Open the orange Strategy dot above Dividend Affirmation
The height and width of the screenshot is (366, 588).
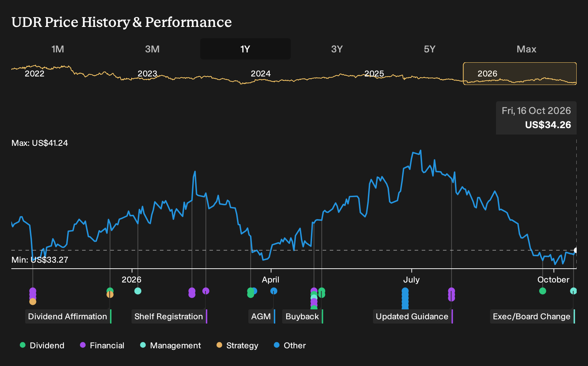(110, 294)
